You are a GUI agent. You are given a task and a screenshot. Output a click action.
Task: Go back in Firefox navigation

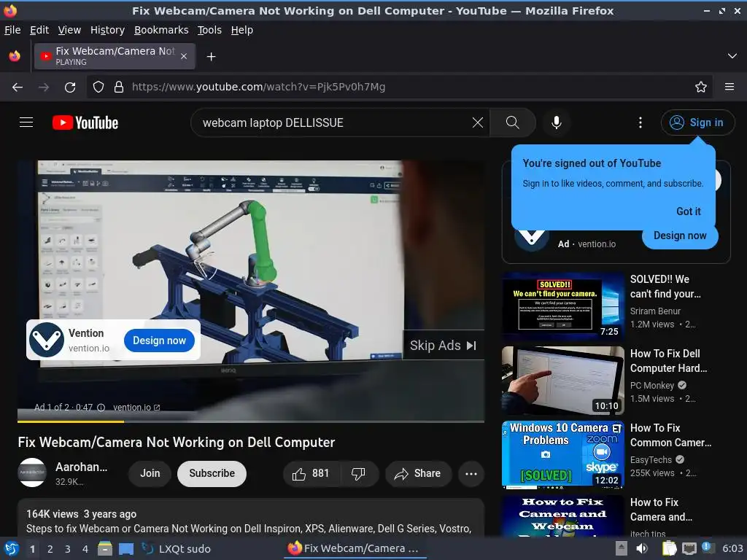(x=18, y=87)
